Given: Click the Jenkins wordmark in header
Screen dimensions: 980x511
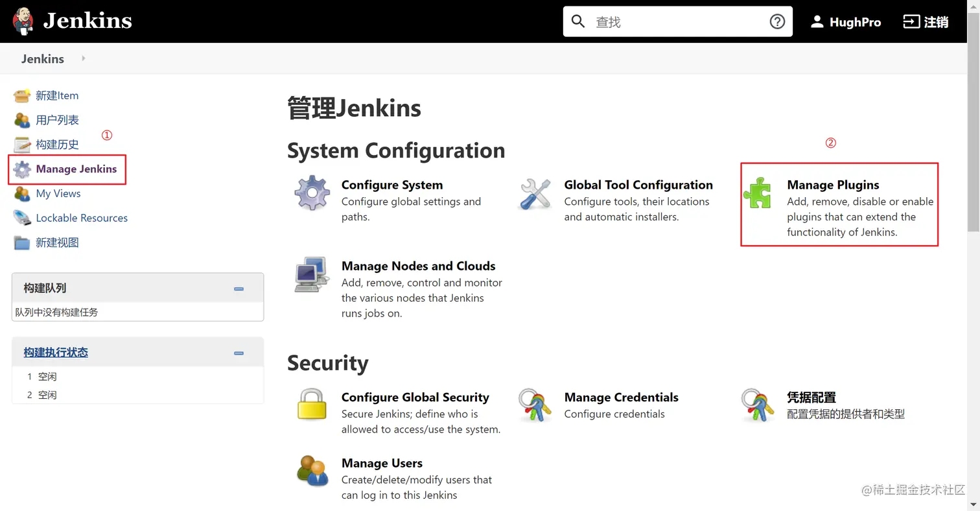Looking at the screenshot, I should coord(87,21).
